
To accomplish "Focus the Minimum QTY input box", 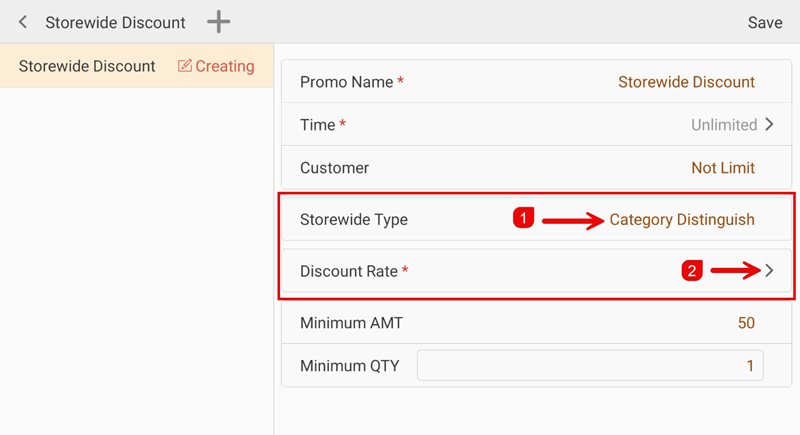I will (x=590, y=366).
